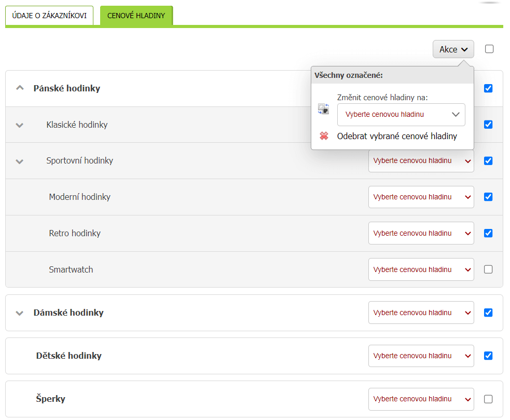510x420 pixels.
Task: Uncheck the Moderní hodinky checkbox
Action: (x=488, y=197)
